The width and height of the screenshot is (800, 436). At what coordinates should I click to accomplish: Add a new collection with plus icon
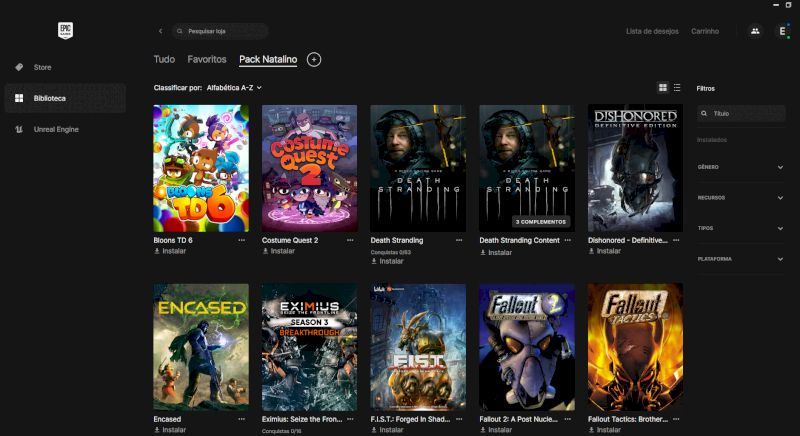pos(314,60)
